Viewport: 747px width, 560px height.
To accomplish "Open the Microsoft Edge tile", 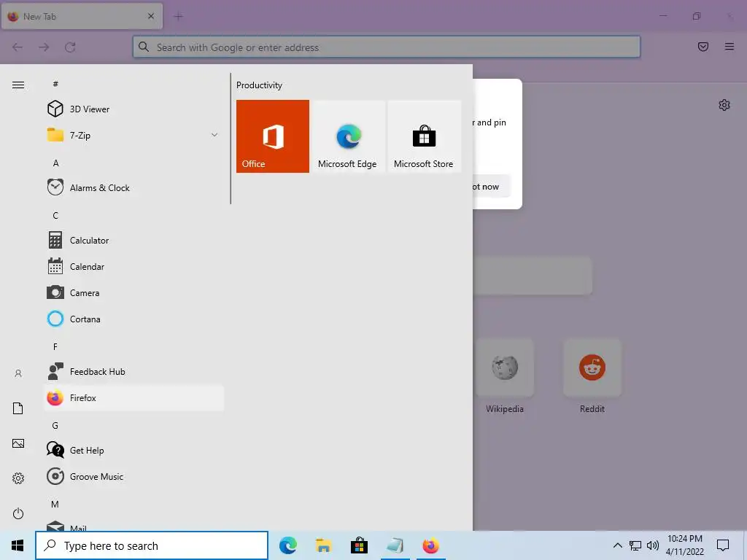I will click(x=347, y=136).
